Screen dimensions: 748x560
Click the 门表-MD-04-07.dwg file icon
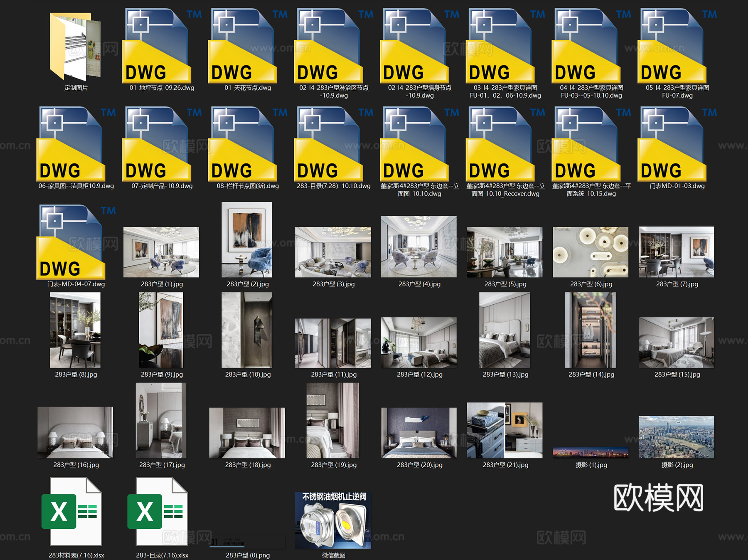coord(71,242)
